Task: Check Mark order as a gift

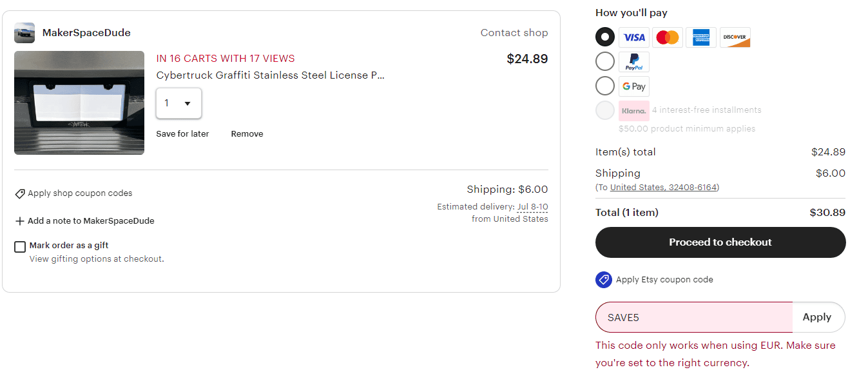Action: coord(19,246)
